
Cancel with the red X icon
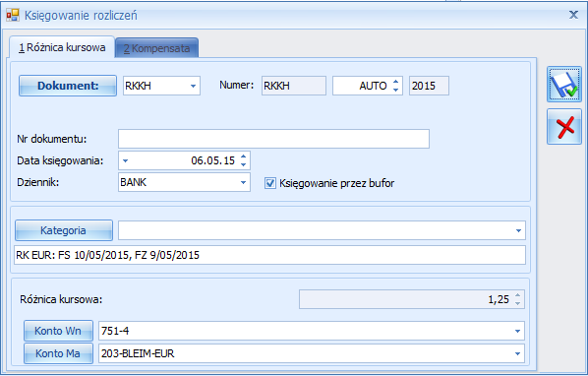(x=564, y=127)
